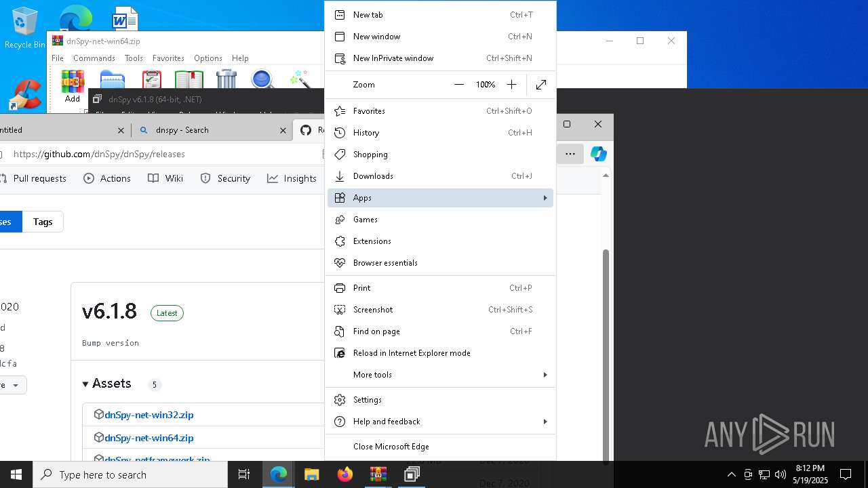Open WinRAR Favorites menu
Viewport: 868px width, 488px height.
click(168, 58)
